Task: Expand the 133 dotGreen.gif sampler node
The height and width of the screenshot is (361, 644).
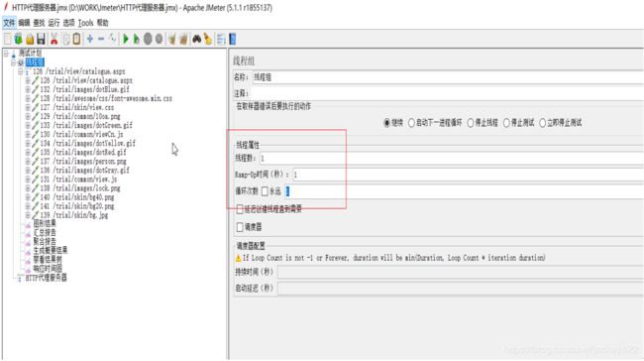Action: 28,125
